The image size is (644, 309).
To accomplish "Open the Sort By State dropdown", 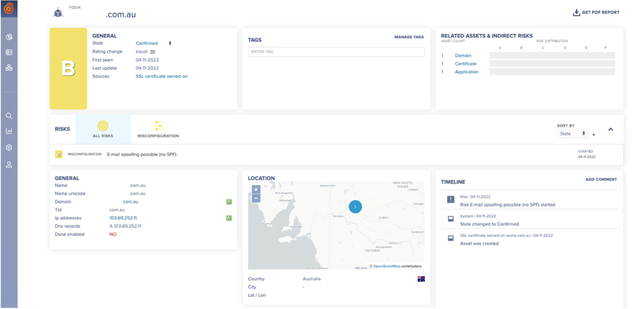I will (x=572, y=134).
